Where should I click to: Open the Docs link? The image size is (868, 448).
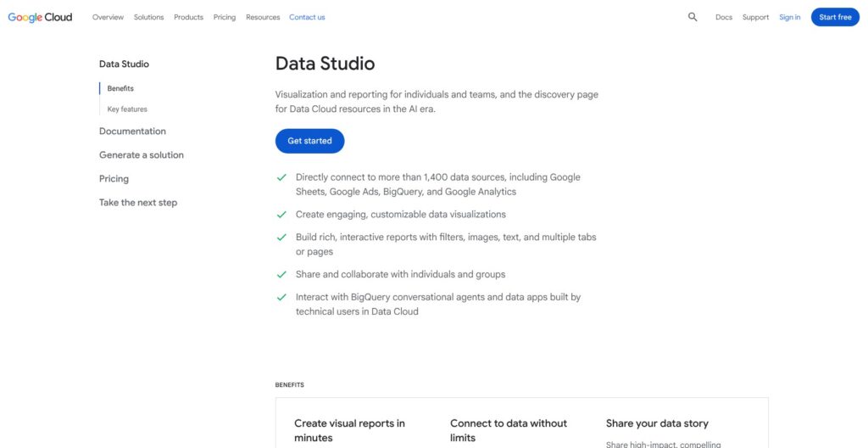point(724,17)
